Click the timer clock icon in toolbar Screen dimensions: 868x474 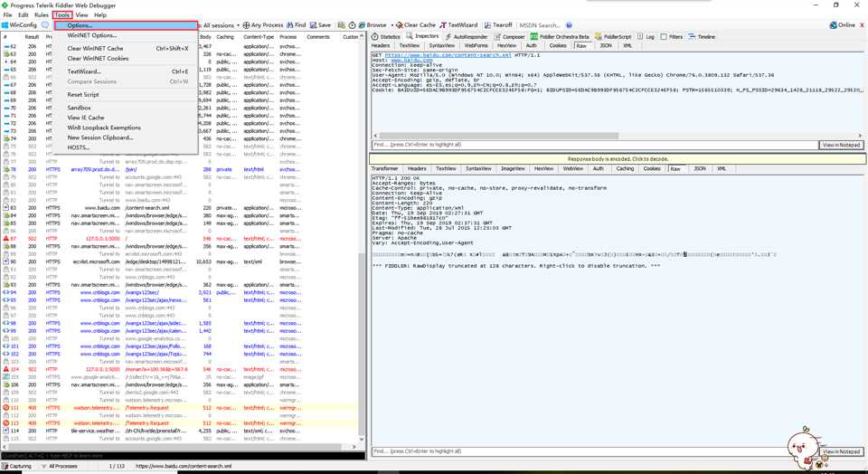tap(353, 25)
